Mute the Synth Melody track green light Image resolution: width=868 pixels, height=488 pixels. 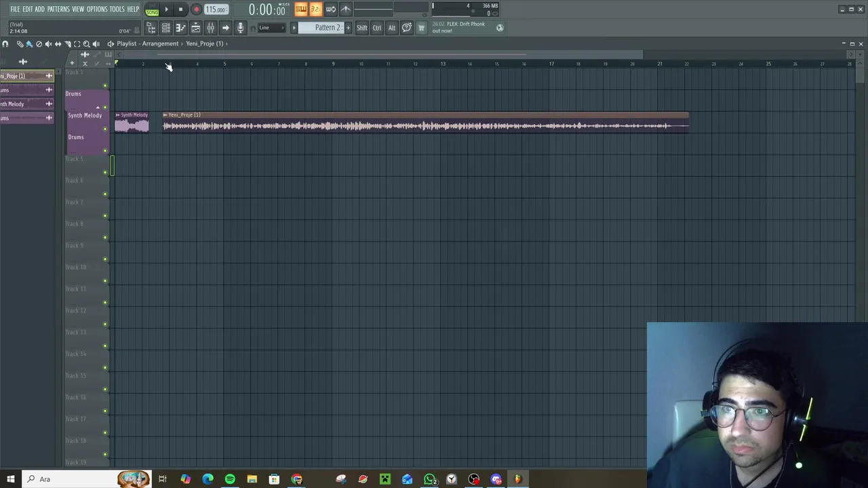[x=104, y=129]
